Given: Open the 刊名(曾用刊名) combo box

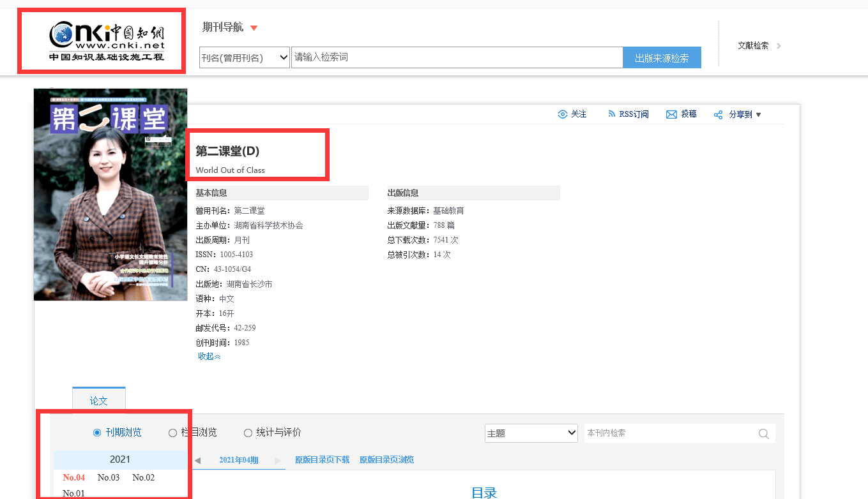Looking at the screenshot, I should [x=245, y=57].
